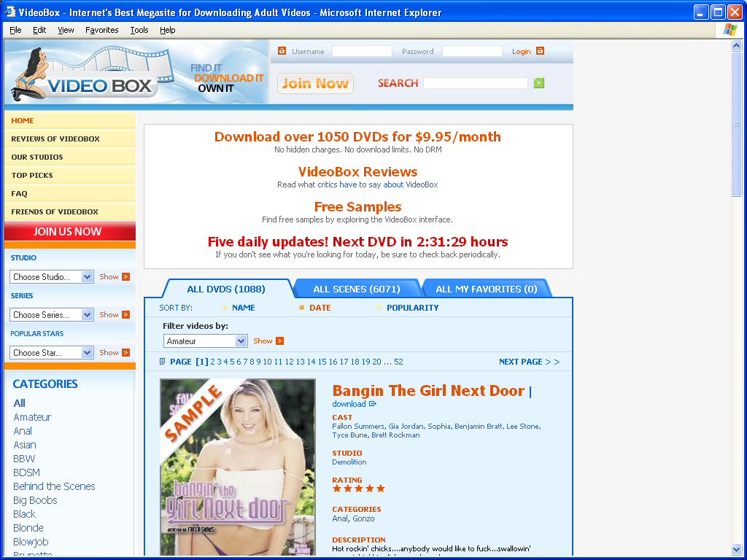Click the VideoBox Reviews heading

coord(357,172)
